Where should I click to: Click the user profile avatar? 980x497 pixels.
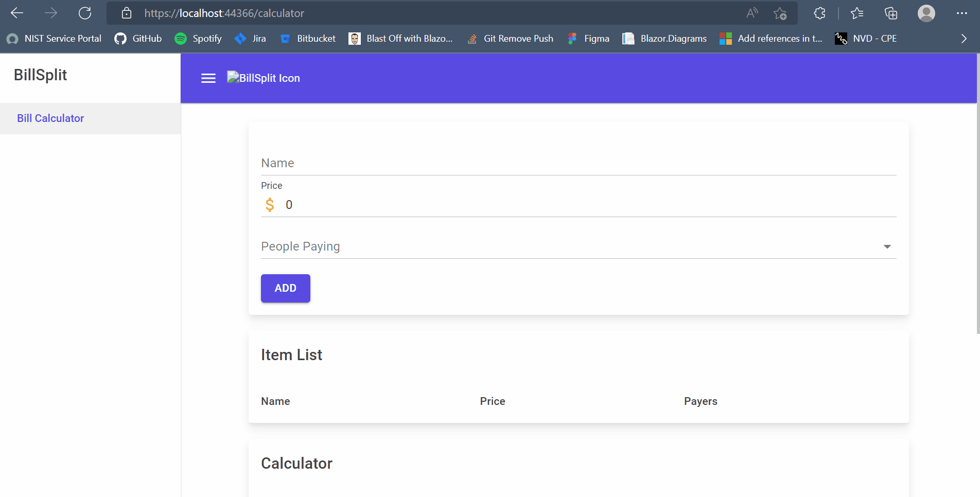[x=926, y=13]
